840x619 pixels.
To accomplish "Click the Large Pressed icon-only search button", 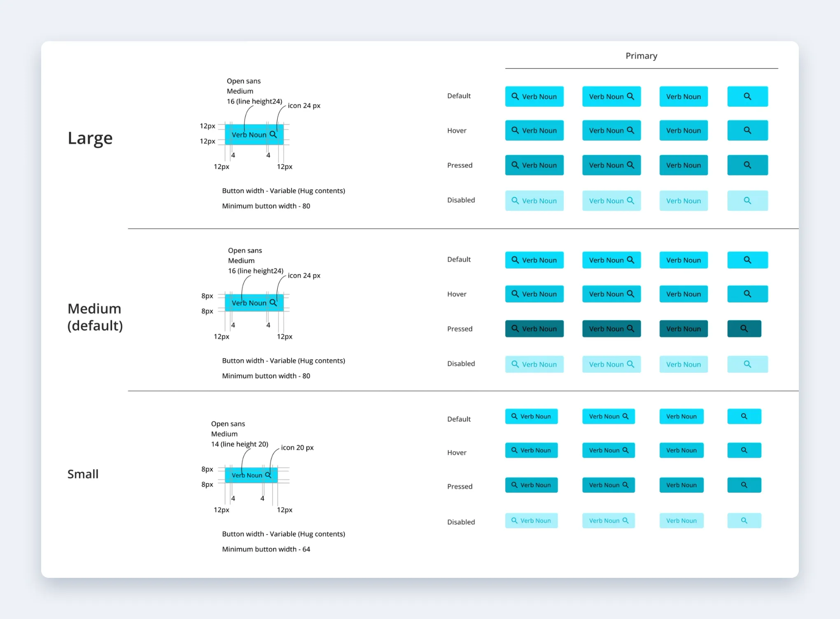I will coord(747,165).
